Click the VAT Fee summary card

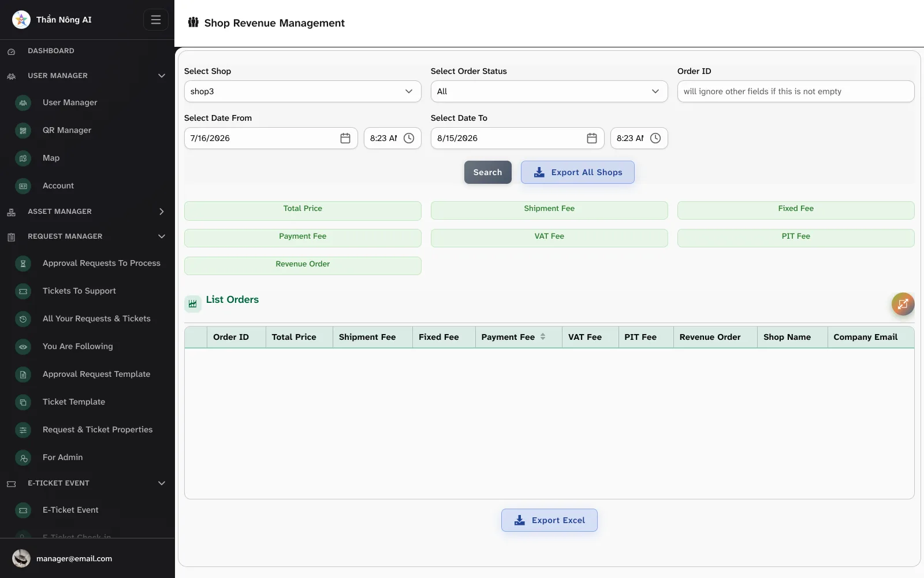pos(549,238)
